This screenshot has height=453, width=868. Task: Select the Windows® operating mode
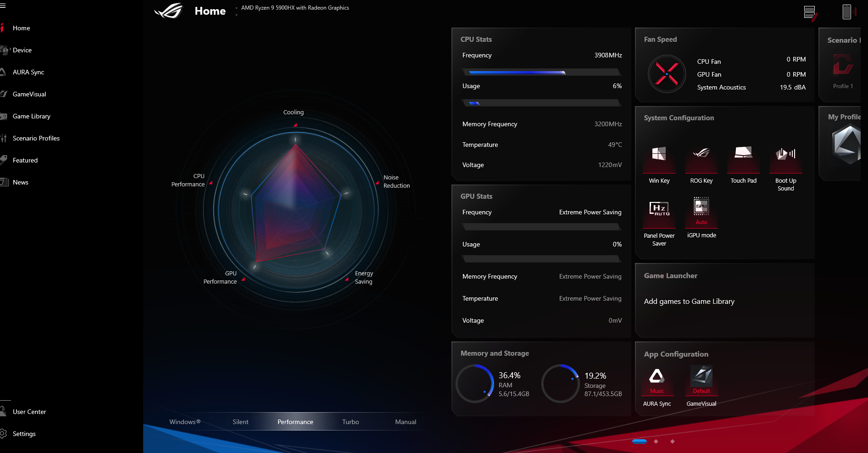185,422
